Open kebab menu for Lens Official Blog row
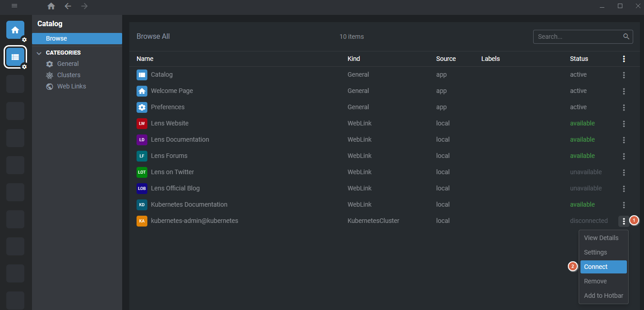Viewport: 644px width, 310px height. click(x=624, y=189)
